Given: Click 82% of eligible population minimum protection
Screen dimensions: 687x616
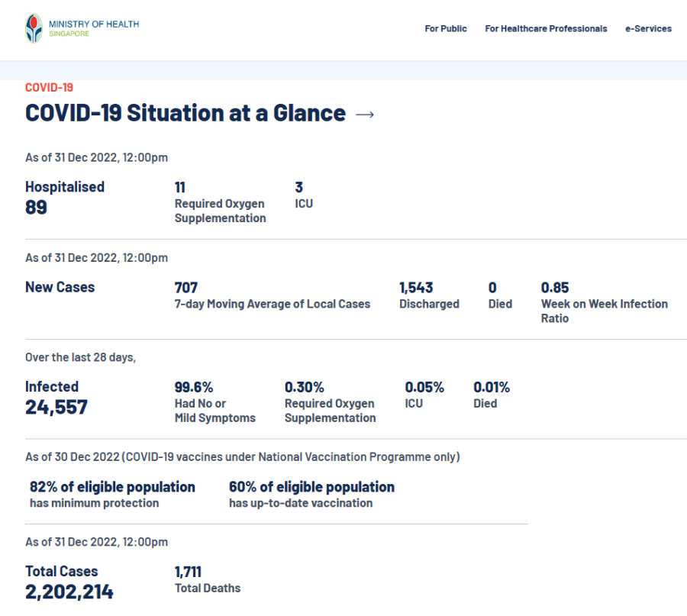Looking at the screenshot, I should [x=112, y=487].
